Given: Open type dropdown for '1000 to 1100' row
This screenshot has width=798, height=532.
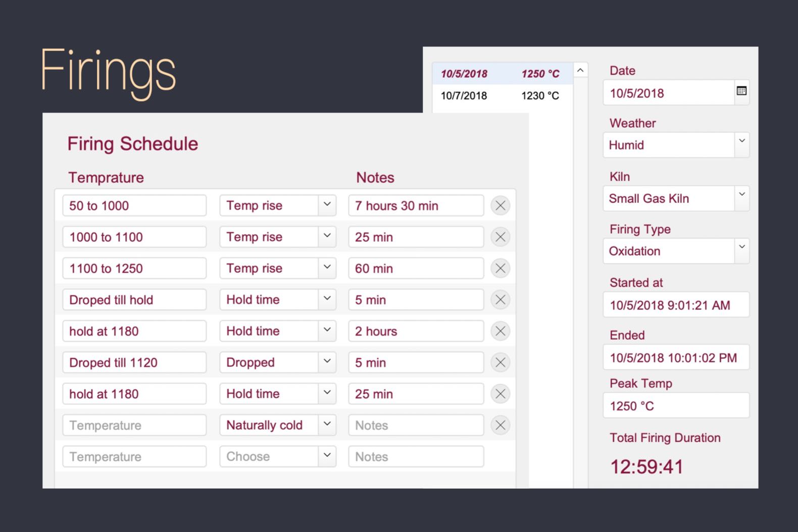Looking at the screenshot, I should pos(327,237).
